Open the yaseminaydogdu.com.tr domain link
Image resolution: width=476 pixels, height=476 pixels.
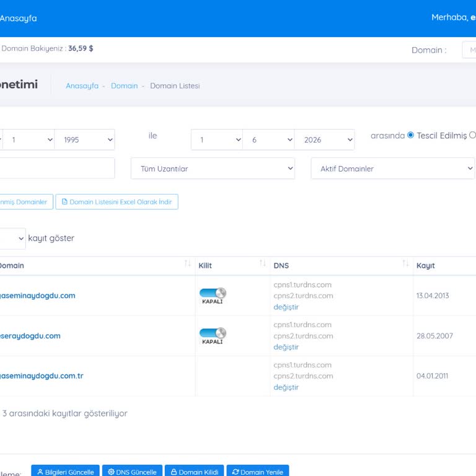[x=42, y=376]
